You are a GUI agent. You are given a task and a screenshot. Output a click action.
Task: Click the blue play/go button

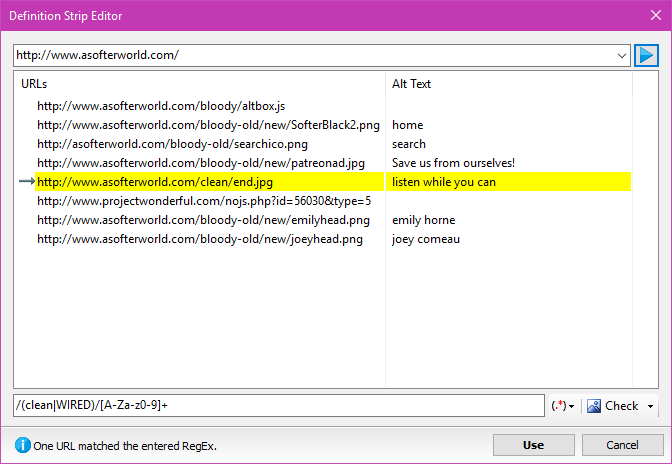pyautogui.click(x=646, y=55)
